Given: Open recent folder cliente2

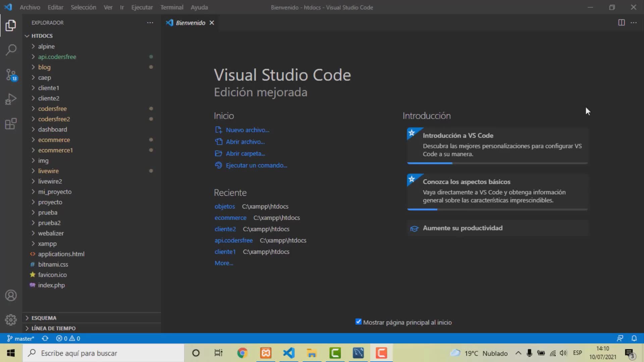Looking at the screenshot, I should point(225,229).
